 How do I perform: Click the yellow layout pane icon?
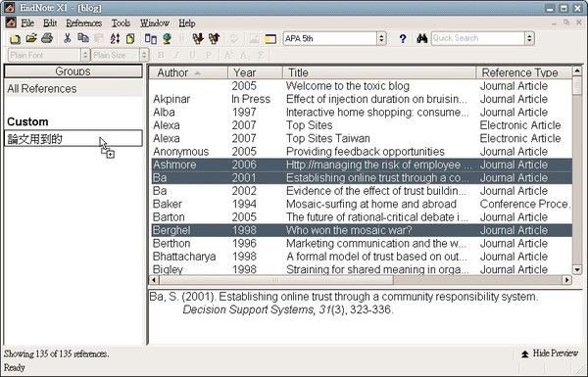270,38
